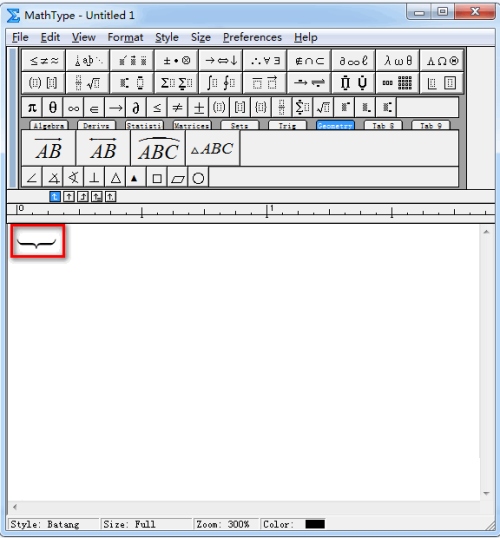The image size is (500, 538).
Task: Switch to the Derivs tab
Action: pyautogui.click(x=96, y=126)
